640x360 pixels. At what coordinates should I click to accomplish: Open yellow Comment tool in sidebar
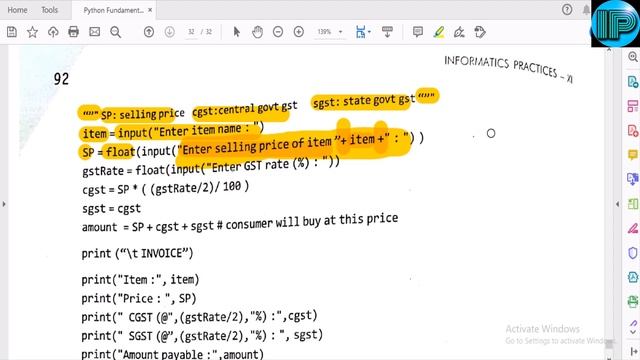[633, 155]
